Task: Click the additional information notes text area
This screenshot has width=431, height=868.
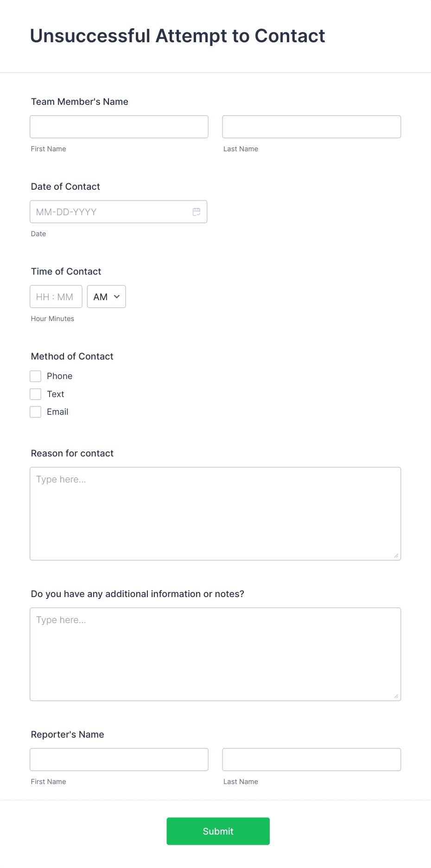Action: pyautogui.click(x=215, y=652)
